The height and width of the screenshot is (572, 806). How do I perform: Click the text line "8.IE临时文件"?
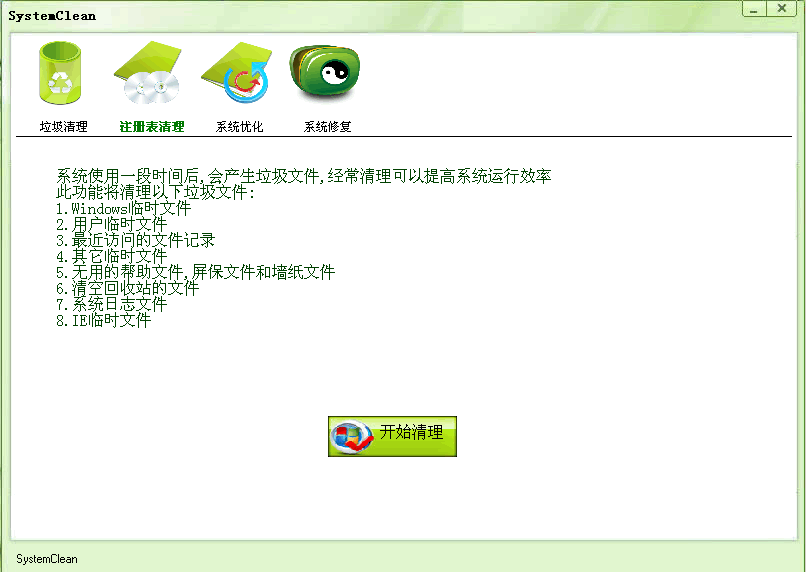[x=103, y=320]
